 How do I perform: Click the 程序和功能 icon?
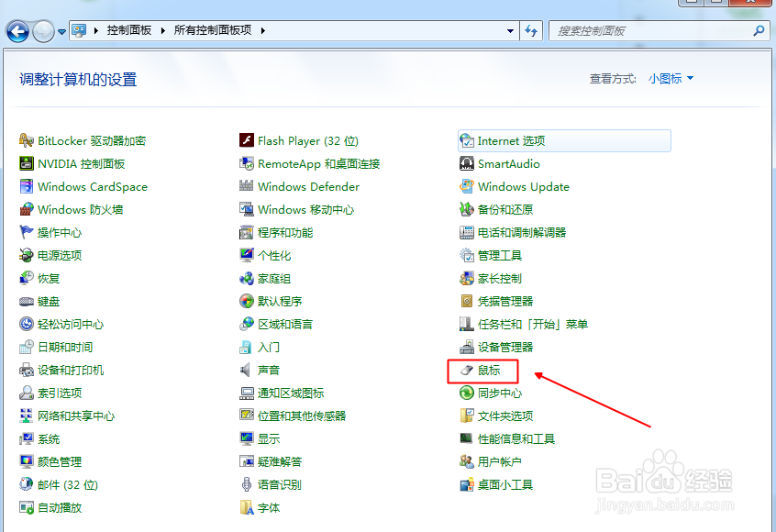[247, 232]
